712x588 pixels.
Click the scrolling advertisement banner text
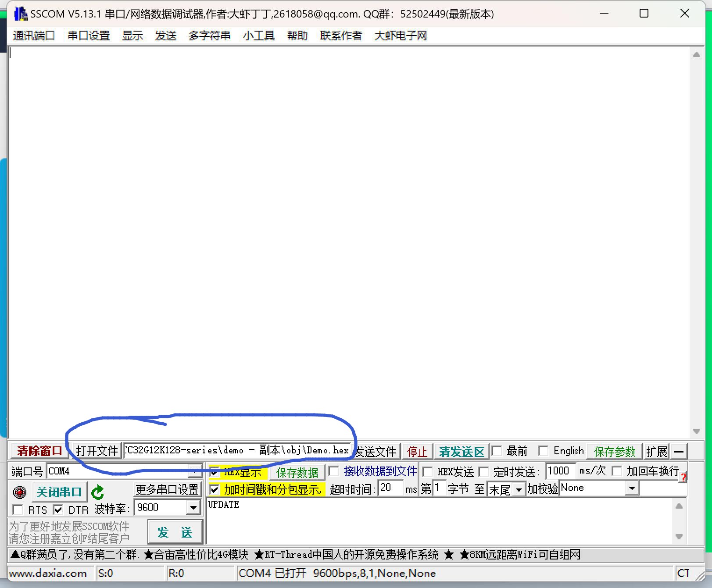pyautogui.click(x=295, y=555)
